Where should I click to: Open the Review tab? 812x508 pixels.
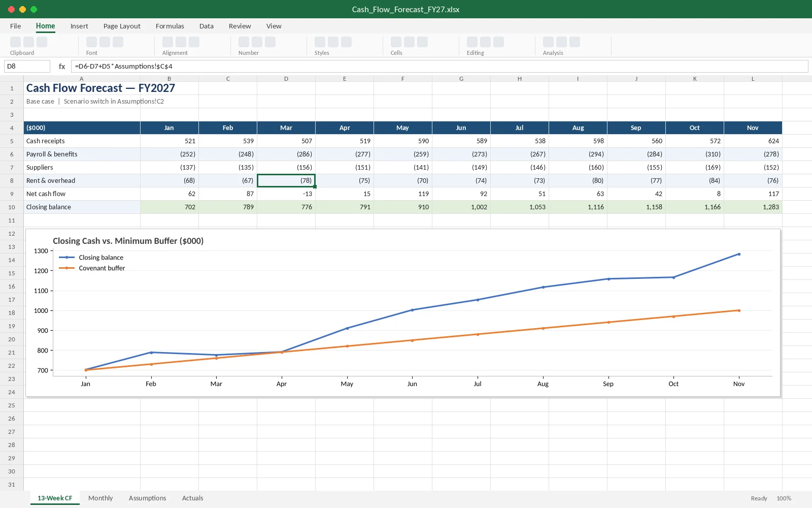click(x=240, y=26)
